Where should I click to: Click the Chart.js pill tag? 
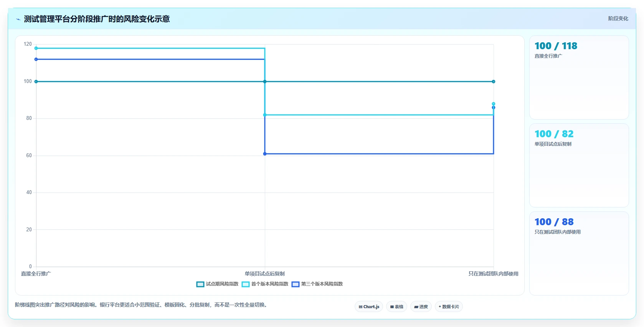(369, 307)
